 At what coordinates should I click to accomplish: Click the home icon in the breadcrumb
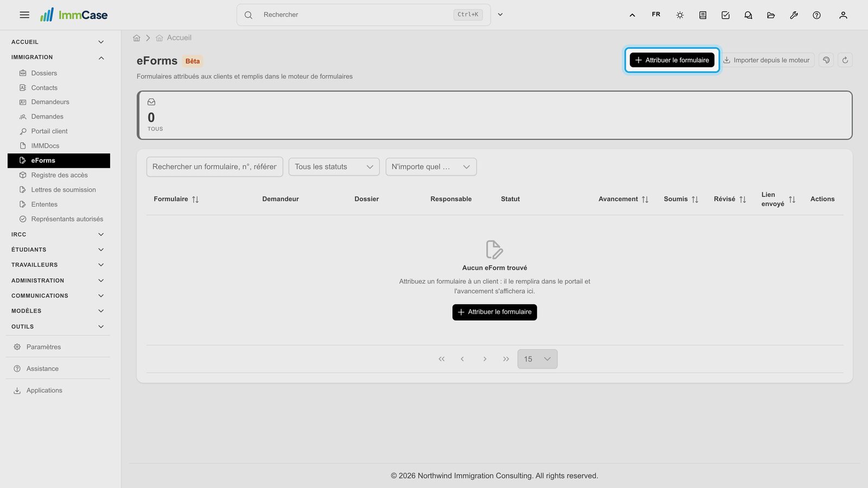137,38
